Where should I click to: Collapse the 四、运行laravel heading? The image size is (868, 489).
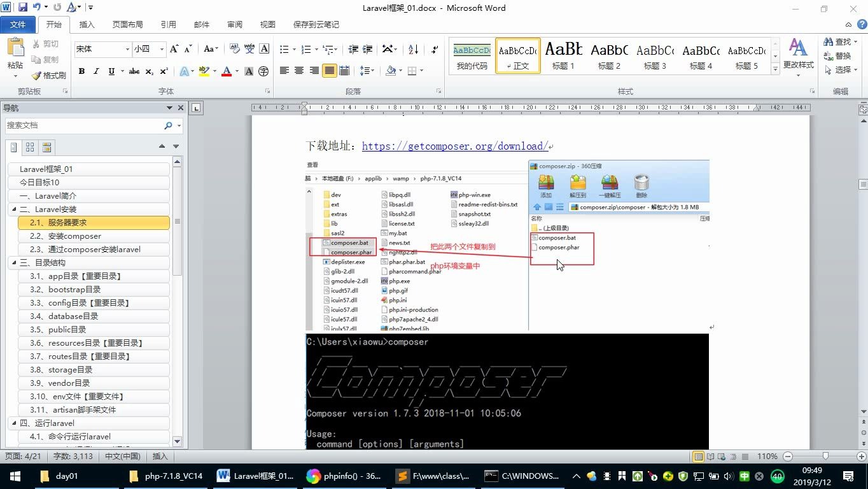coord(14,423)
